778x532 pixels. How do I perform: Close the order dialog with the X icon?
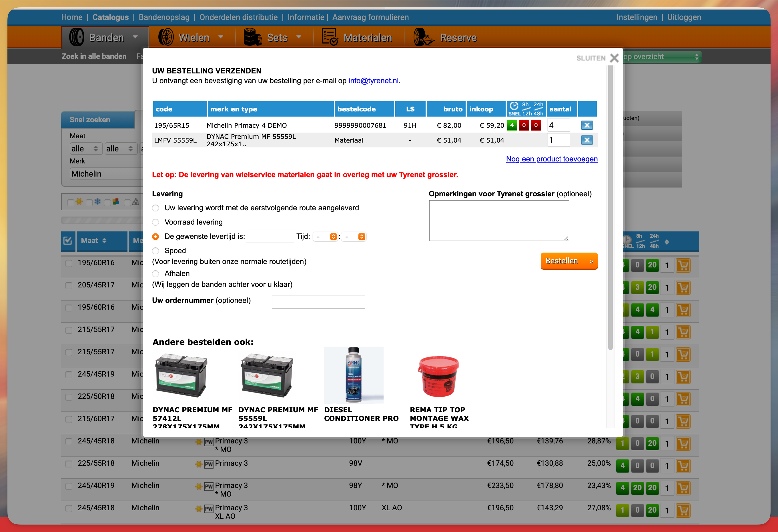614,58
